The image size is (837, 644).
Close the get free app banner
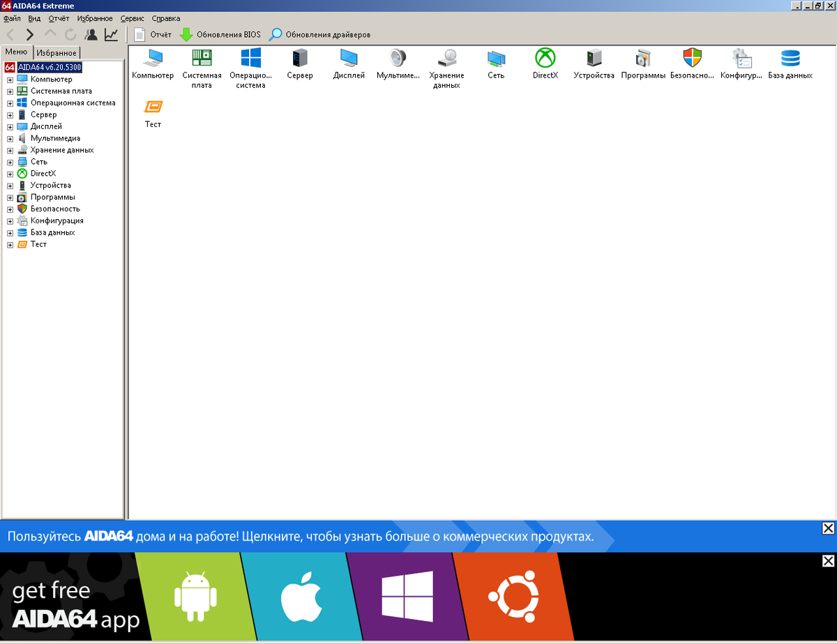coord(828,561)
